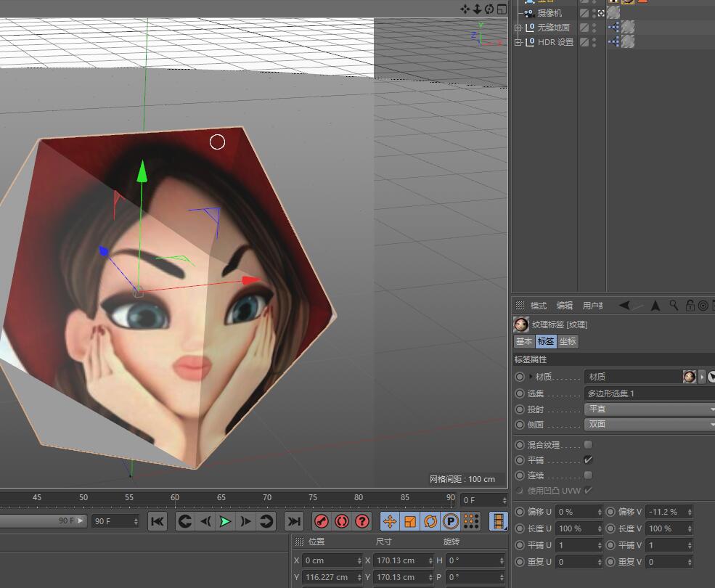Click attribute manager lock icon
715x588 pixels.
(690, 305)
